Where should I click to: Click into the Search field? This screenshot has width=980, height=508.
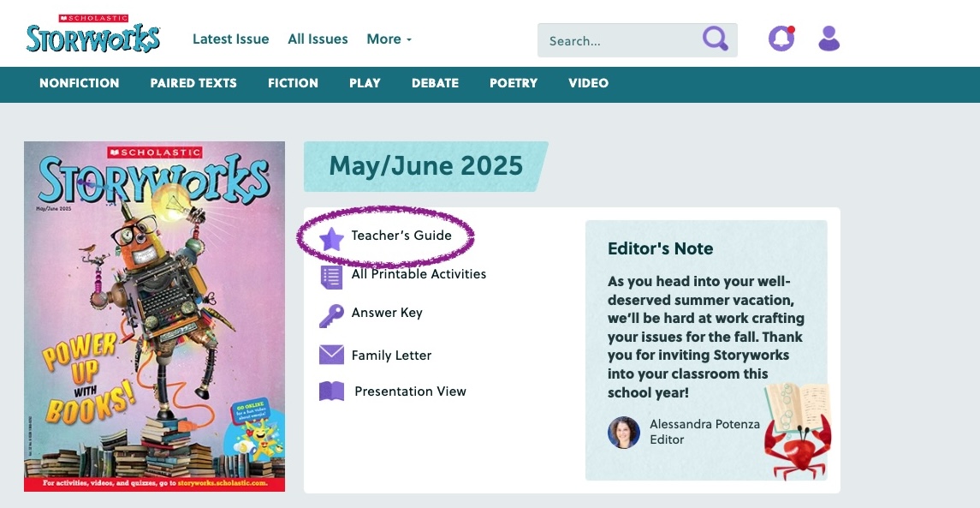[621, 40]
